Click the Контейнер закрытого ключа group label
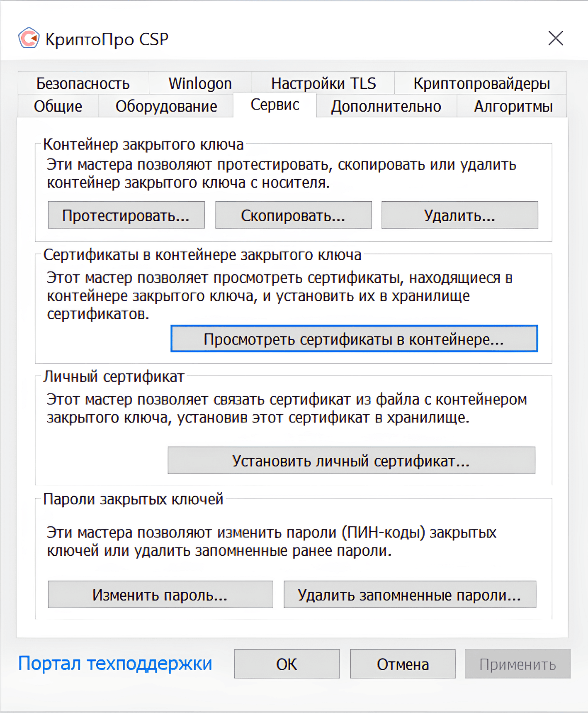The width and height of the screenshot is (588, 713). [143, 144]
